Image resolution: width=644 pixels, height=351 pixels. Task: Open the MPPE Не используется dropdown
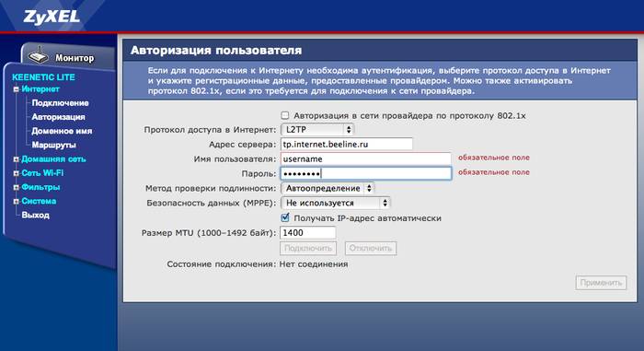coord(335,203)
